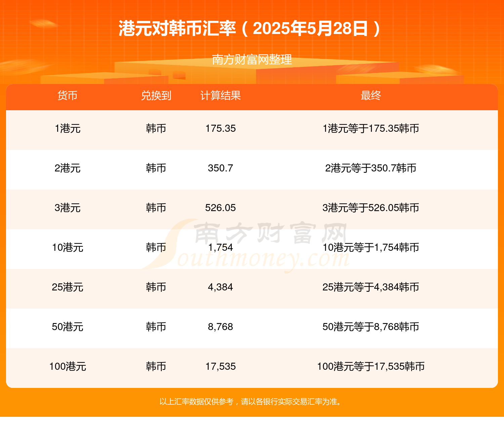This screenshot has height=437, width=504.
Task: Click 韩币 in the 50港元 row
Action: pos(156,327)
